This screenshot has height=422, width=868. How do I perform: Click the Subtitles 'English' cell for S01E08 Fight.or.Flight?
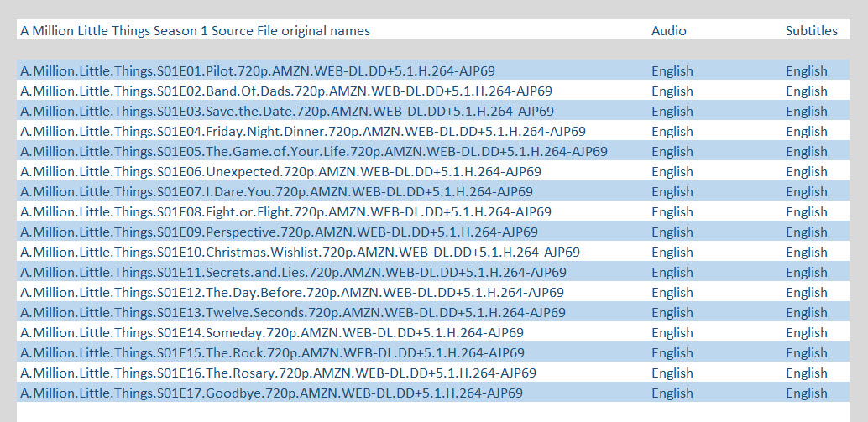pos(807,212)
